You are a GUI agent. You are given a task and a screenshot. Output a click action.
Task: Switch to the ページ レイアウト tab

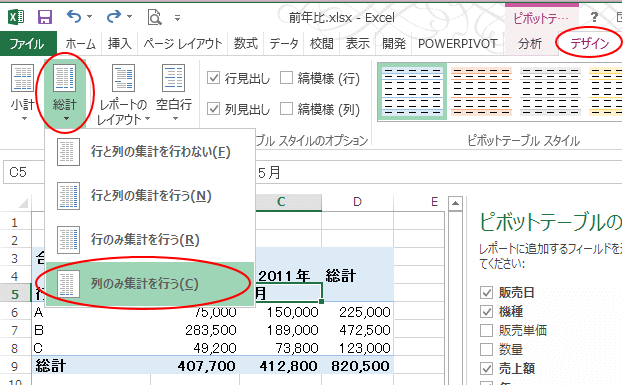[x=183, y=43]
